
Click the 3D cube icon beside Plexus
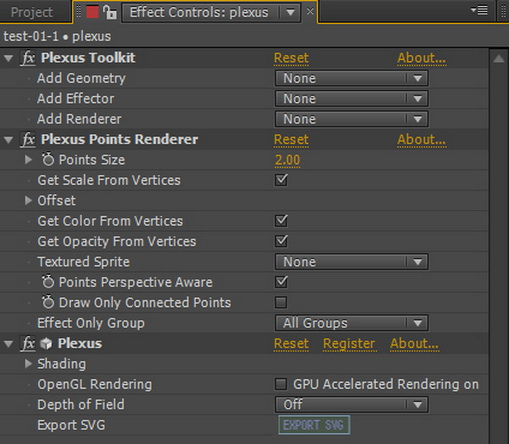click(46, 344)
